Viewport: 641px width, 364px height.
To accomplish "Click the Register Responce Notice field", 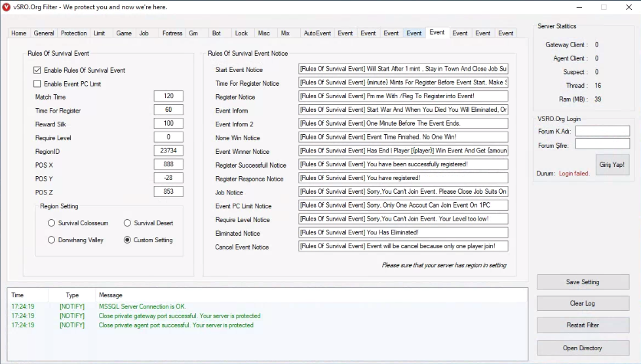I will (403, 177).
